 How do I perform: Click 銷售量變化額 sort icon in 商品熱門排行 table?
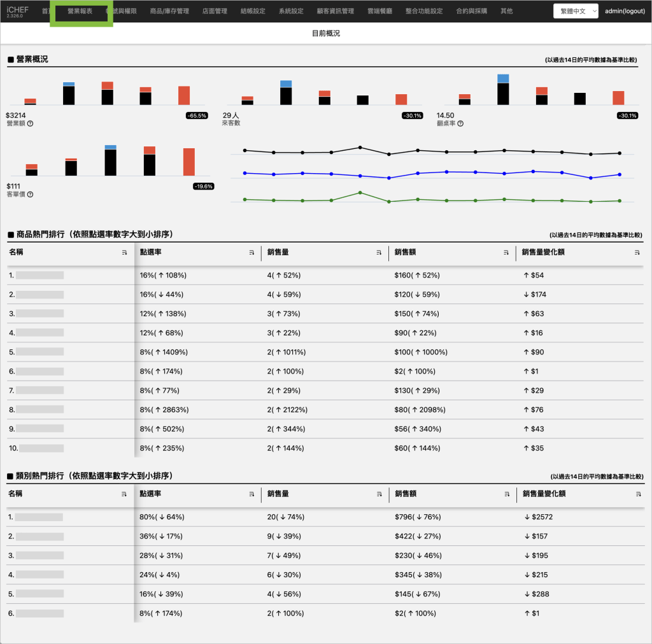tap(637, 253)
